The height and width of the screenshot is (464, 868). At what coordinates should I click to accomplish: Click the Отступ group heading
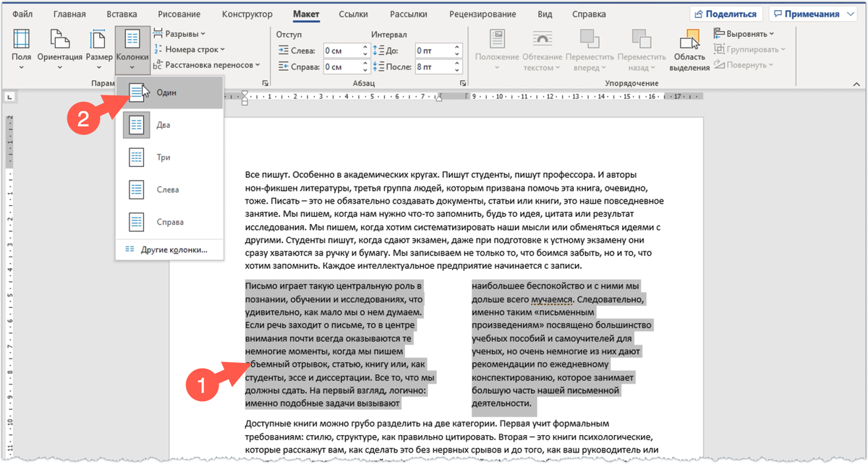pos(289,34)
